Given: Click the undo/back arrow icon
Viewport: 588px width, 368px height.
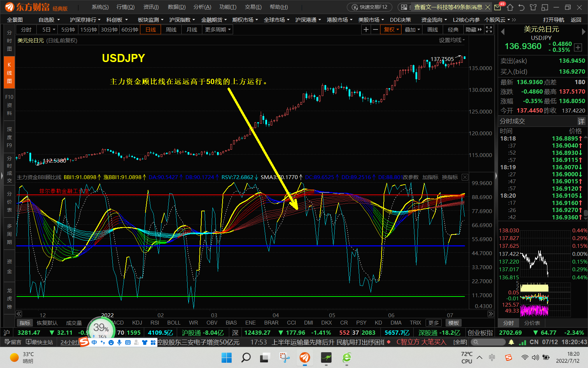Looking at the screenshot, I should click(521, 7).
